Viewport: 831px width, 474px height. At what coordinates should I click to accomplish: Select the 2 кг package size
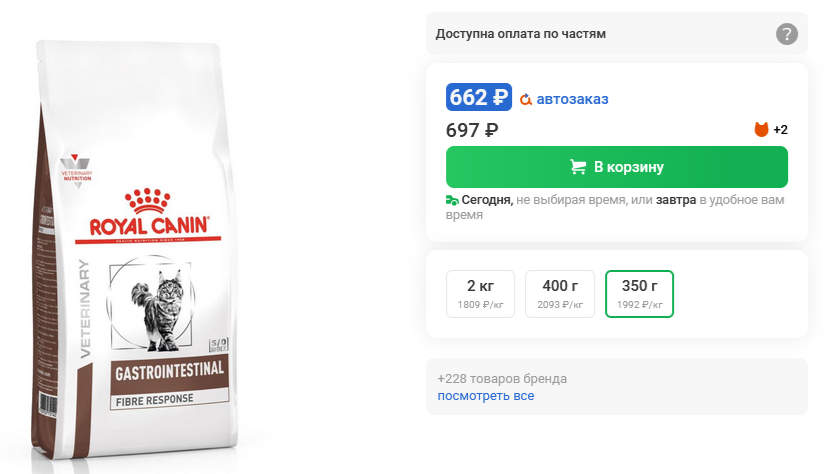[480, 294]
